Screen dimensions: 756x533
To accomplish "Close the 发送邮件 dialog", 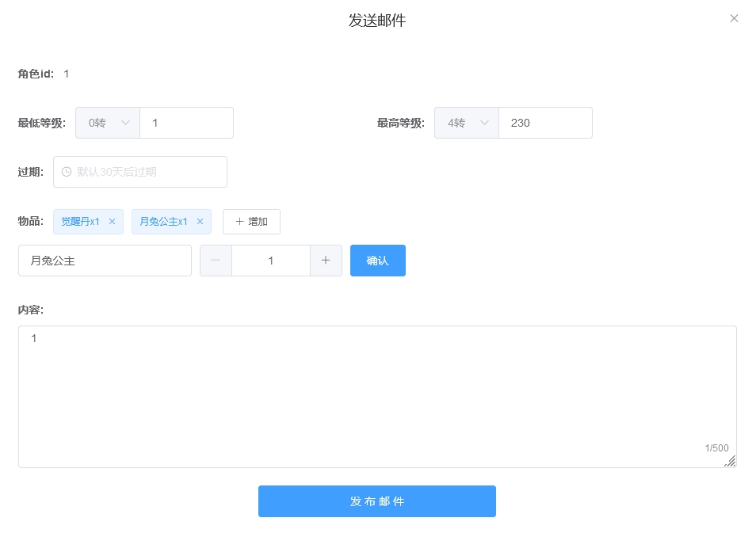I will click(734, 18).
